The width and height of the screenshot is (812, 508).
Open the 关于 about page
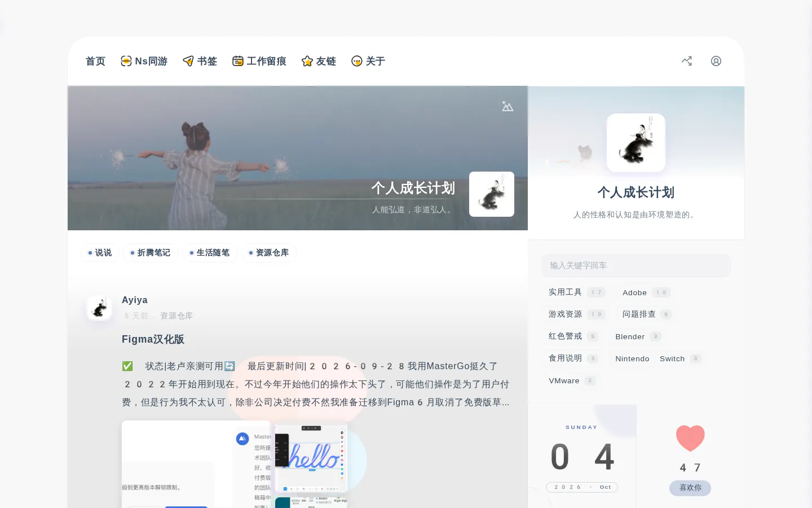click(x=368, y=61)
